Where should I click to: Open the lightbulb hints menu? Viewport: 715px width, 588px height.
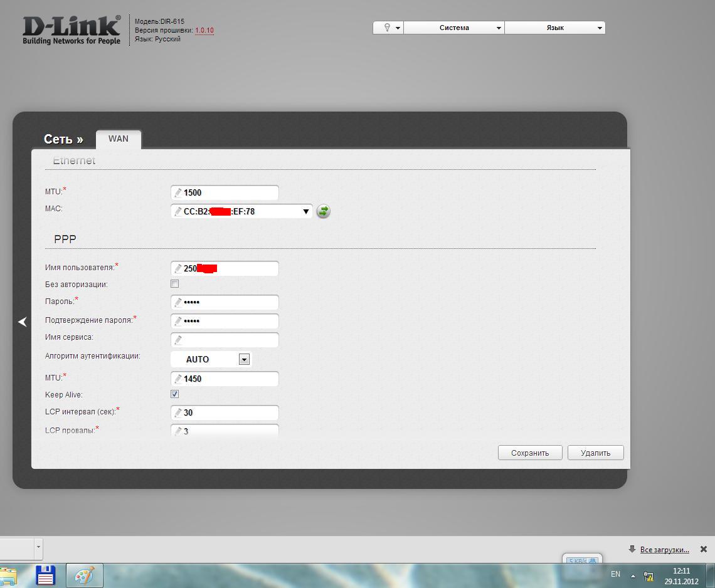(388, 28)
